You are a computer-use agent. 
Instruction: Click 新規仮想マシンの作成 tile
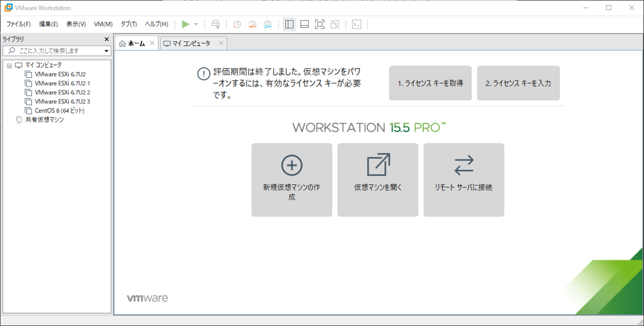(x=292, y=180)
